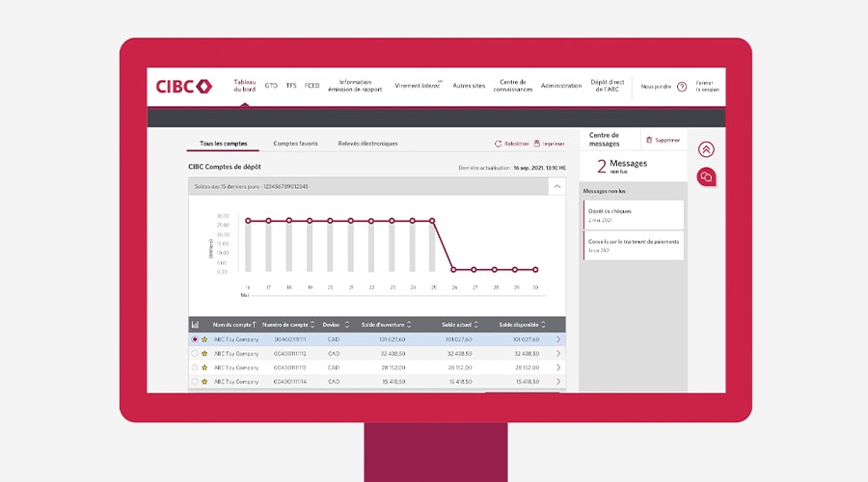The height and width of the screenshot is (482, 868).
Task: Click account number 00400111112 cell
Action: click(x=290, y=354)
